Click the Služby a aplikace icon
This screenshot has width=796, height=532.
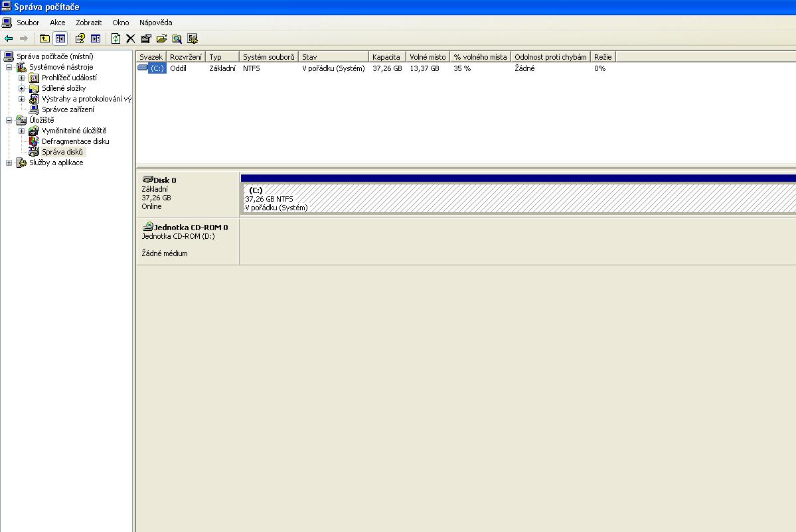(21, 163)
